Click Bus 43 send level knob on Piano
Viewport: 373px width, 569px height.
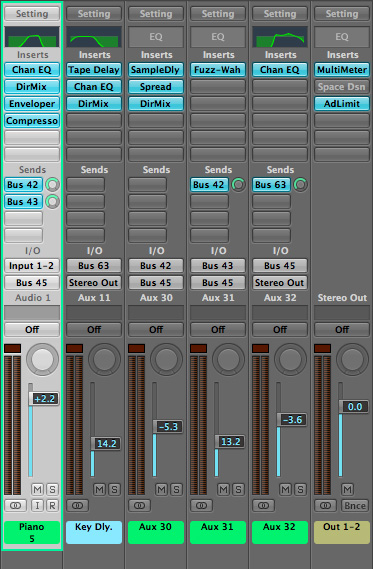pyautogui.click(x=53, y=201)
